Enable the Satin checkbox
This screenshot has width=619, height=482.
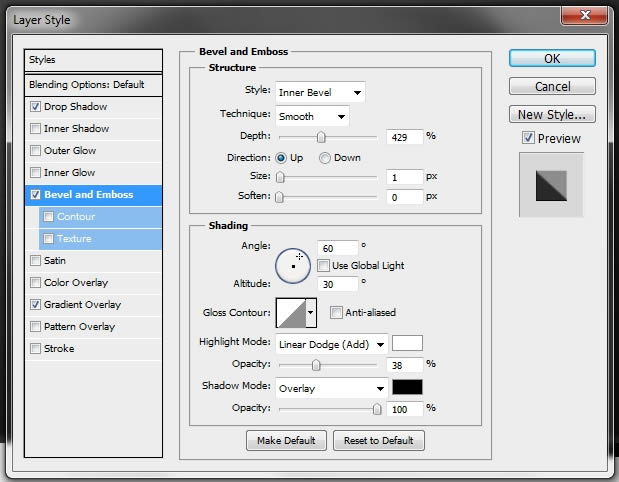click(36, 261)
